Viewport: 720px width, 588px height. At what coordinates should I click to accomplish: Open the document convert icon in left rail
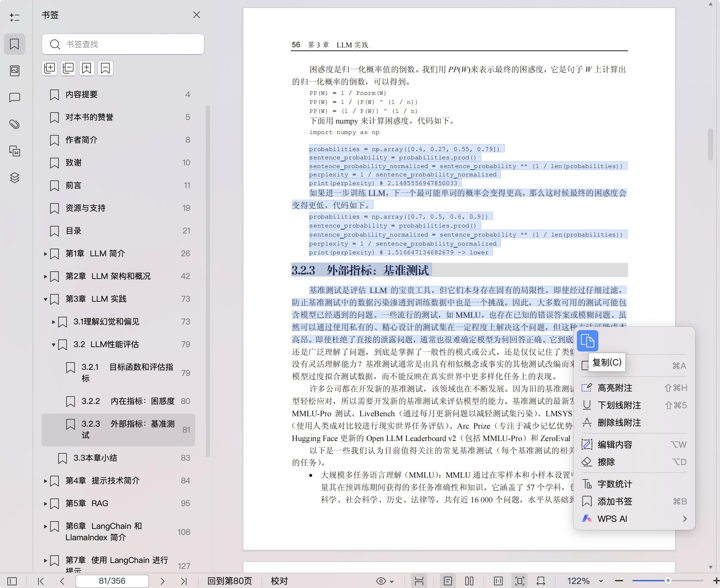[15, 151]
